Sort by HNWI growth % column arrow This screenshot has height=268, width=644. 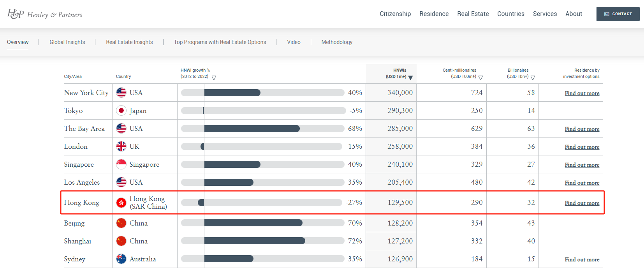[x=214, y=78]
